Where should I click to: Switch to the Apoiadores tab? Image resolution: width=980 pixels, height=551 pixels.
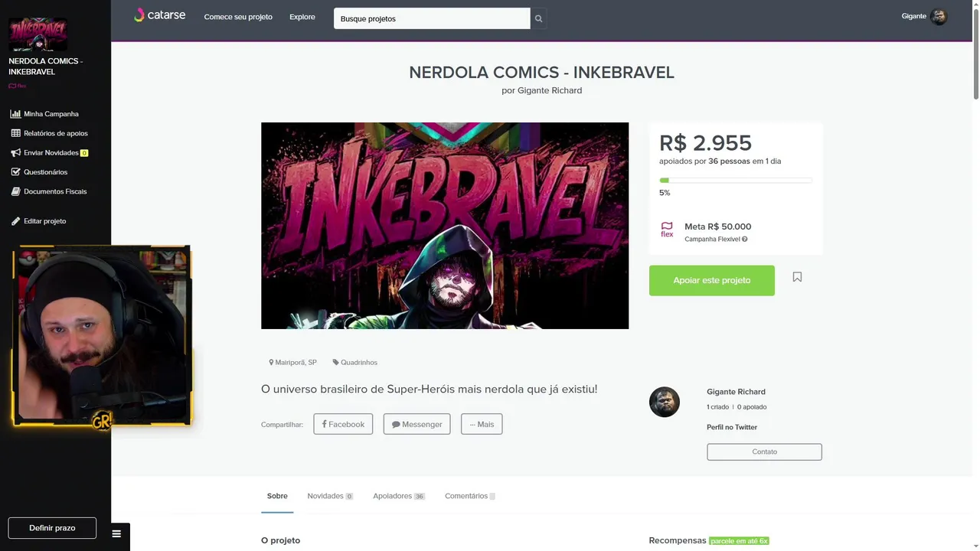399,496
